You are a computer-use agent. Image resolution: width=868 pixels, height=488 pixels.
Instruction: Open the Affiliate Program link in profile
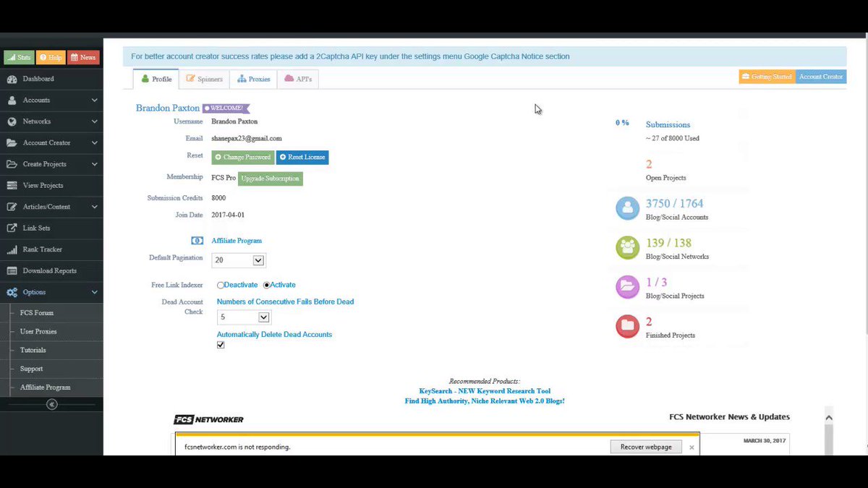tap(237, 241)
